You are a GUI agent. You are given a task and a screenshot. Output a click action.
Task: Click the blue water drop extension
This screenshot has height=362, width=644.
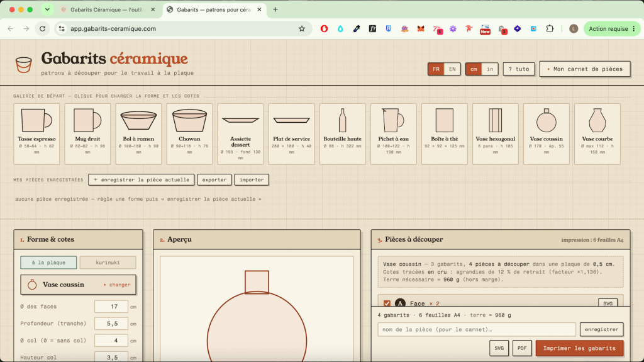click(340, 29)
